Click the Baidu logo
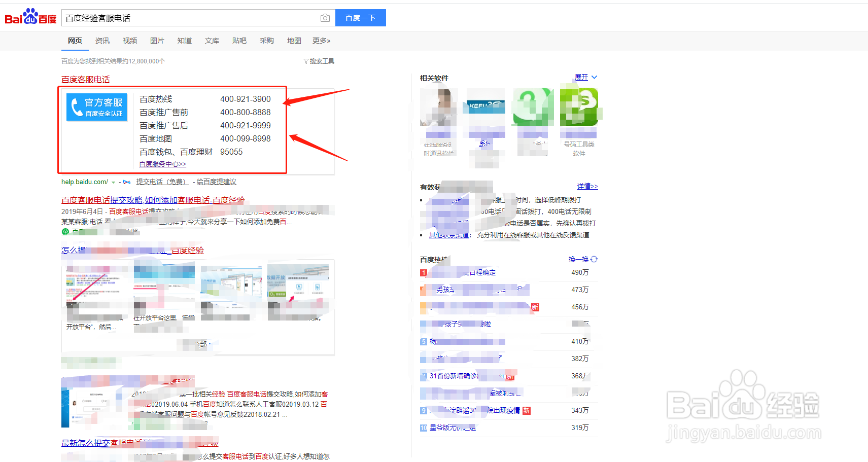 coord(30,17)
